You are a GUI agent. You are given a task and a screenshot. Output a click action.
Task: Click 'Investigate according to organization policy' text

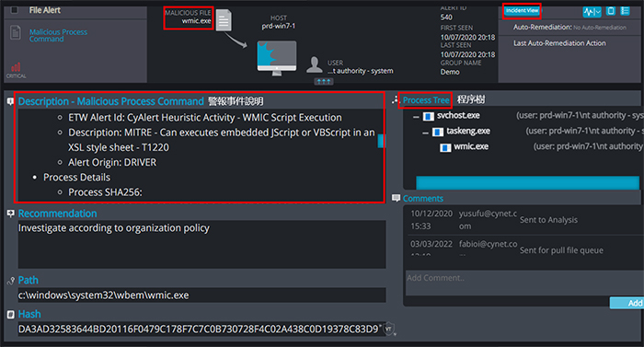point(114,228)
